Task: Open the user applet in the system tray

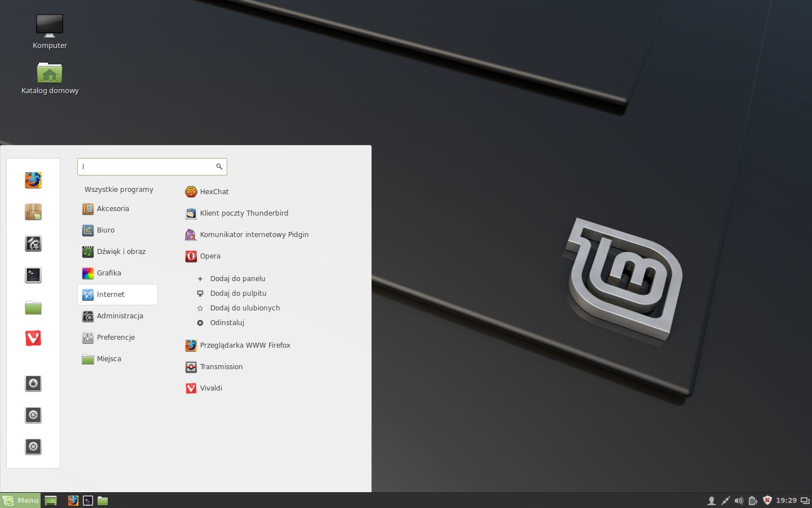Action: [x=712, y=501]
